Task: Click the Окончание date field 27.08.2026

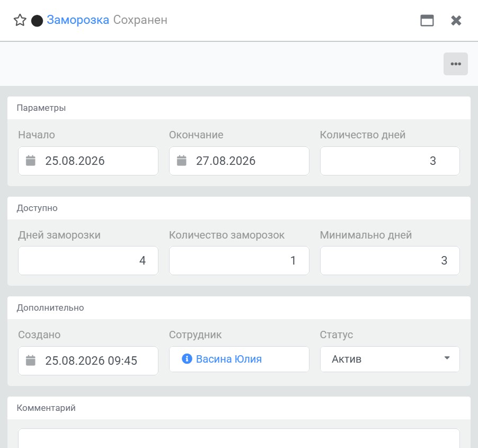Action: click(x=239, y=161)
